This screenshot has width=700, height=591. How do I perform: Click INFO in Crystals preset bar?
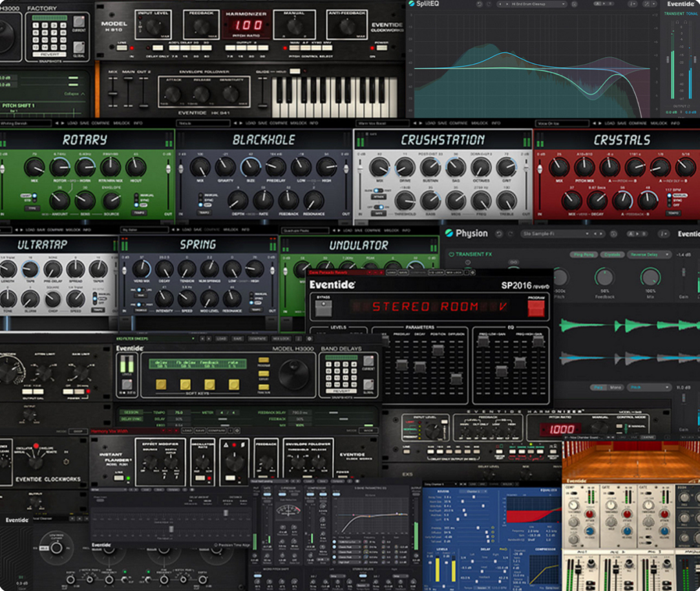click(x=675, y=124)
